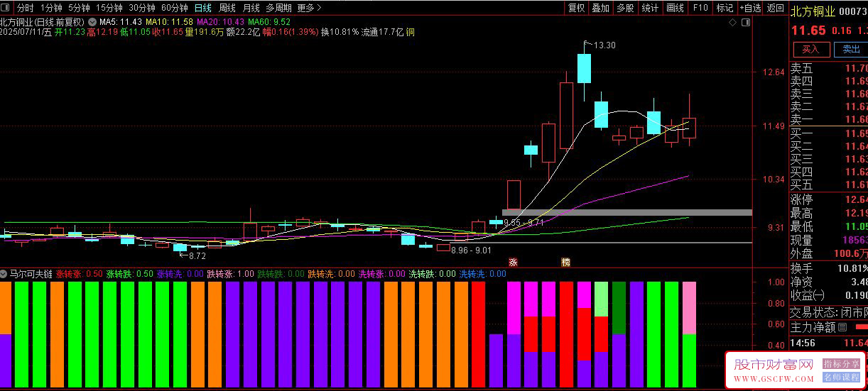Click the 名师课程 button on banner
Viewport: 868px width, 391px height.
coord(842,377)
